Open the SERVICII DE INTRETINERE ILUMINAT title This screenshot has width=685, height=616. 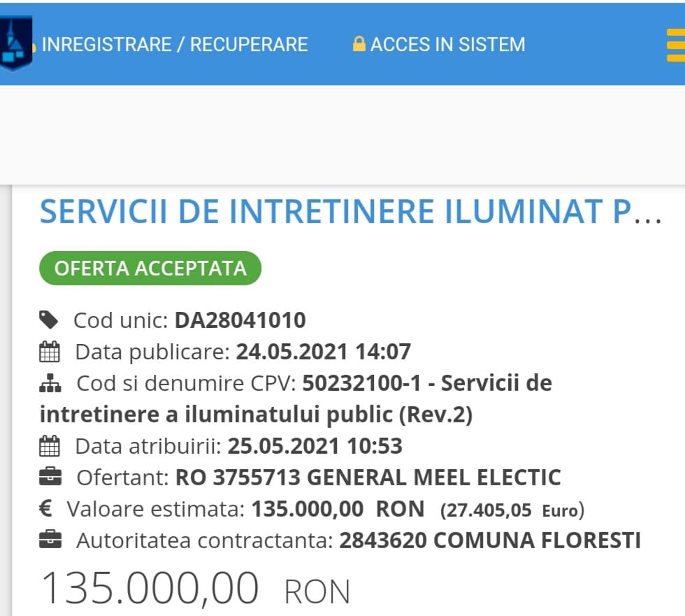point(349,212)
